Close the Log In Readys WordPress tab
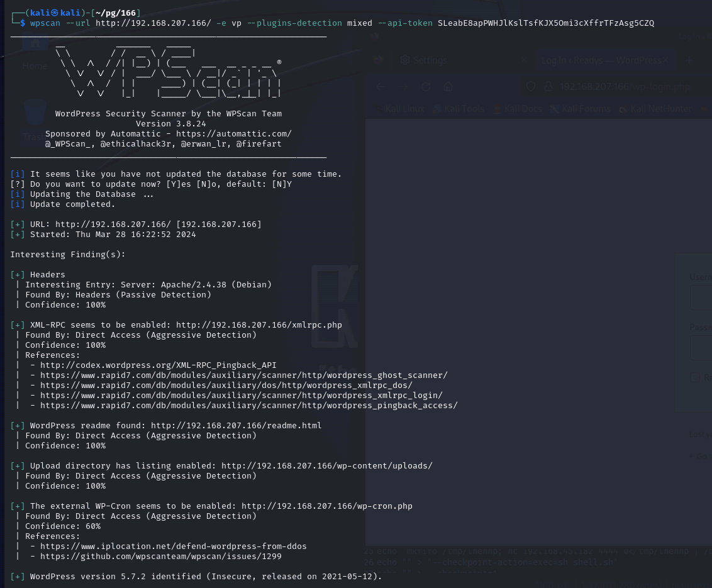Viewport: 712px width, 588px height. click(x=665, y=60)
